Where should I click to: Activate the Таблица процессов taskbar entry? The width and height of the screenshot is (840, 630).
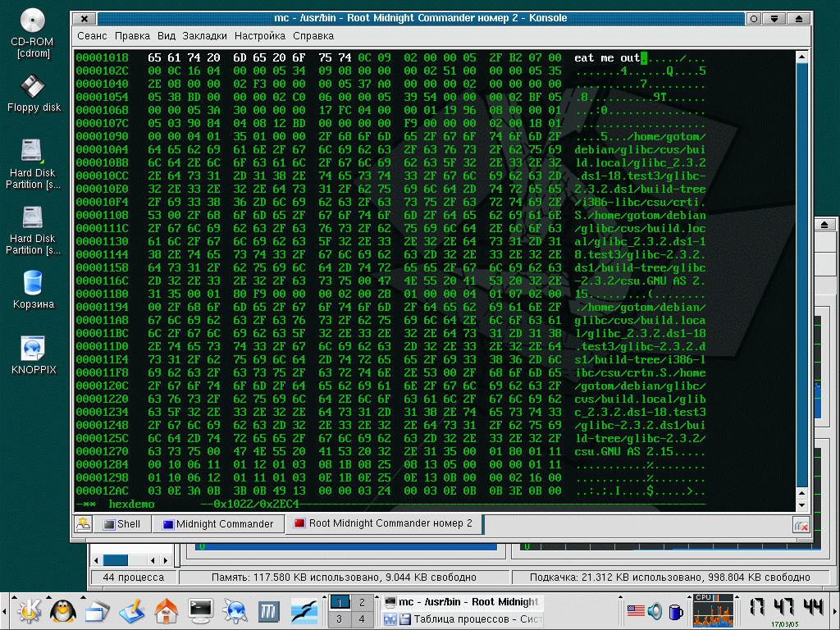[x=464, y=619]
